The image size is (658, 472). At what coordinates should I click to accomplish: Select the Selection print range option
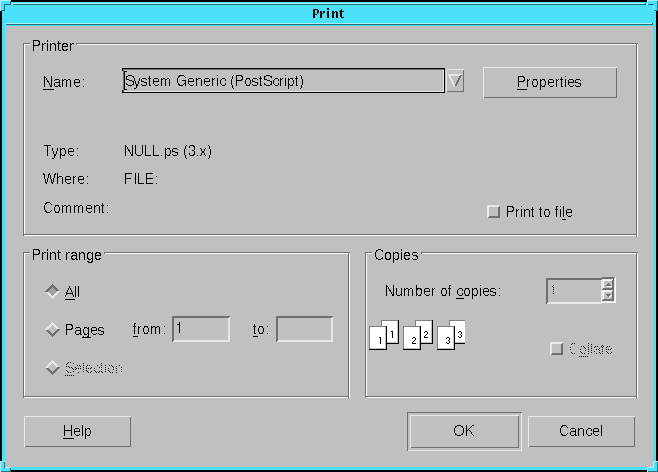click(x=52, y=368)
